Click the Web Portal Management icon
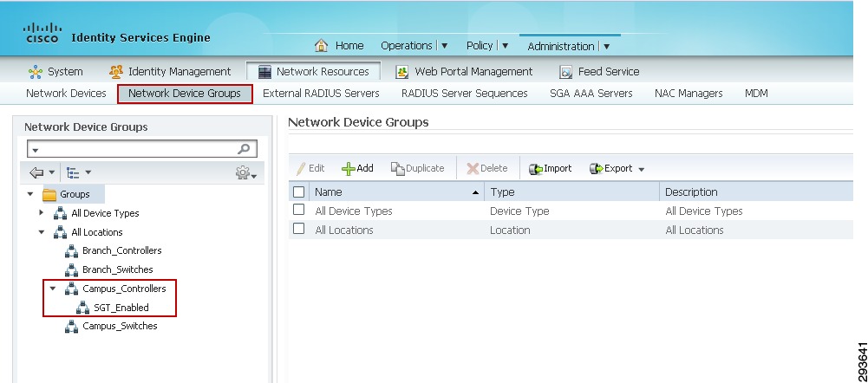The height and width of the screenshot is (383, 868). click(401, 72)
